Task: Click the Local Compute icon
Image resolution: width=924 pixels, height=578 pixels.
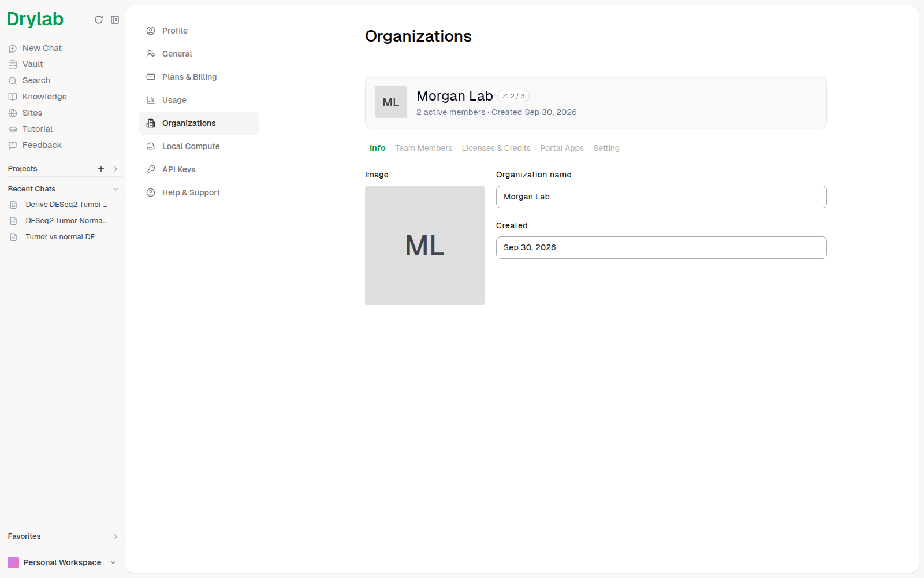Action: click(151, 146)
